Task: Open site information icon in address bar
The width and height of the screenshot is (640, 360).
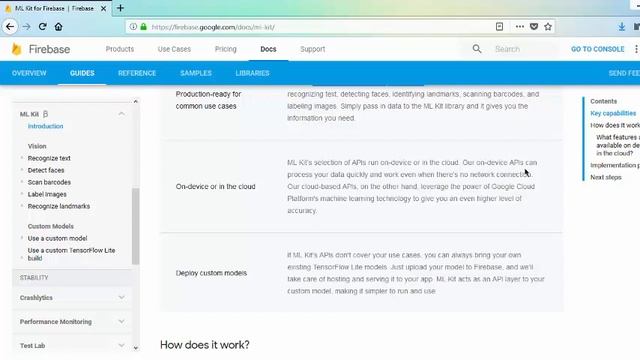Action: click(x=133, y=27)
